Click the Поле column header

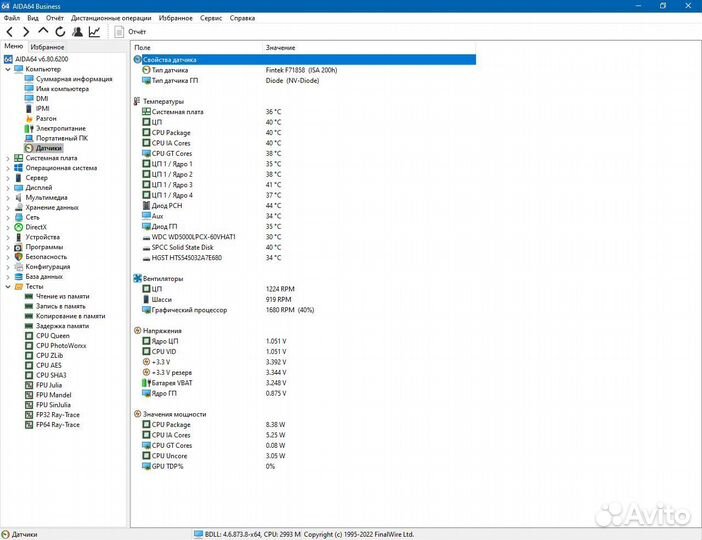tap(196, 47)
